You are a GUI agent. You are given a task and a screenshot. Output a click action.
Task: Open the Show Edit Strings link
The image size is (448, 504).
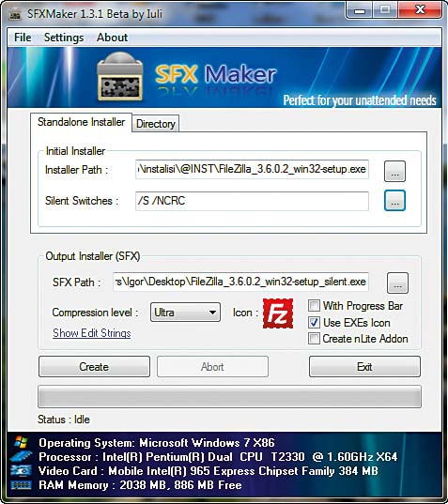click(92, 333)
